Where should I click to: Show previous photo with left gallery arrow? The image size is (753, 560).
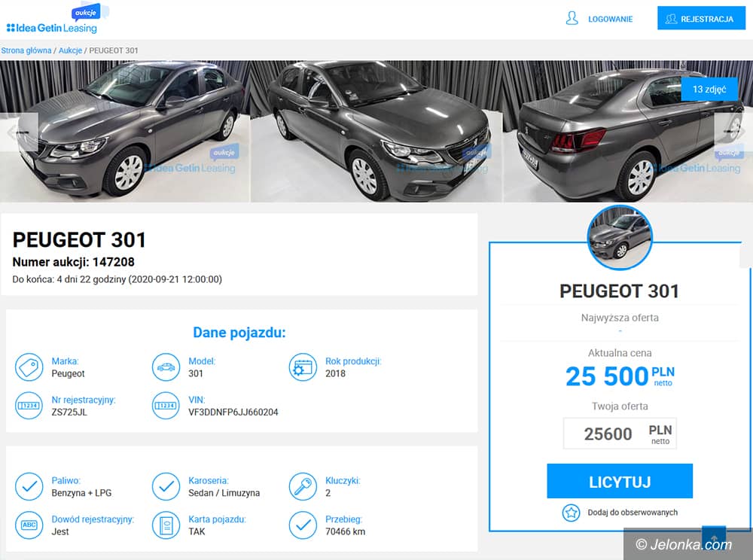pos(22,132)
